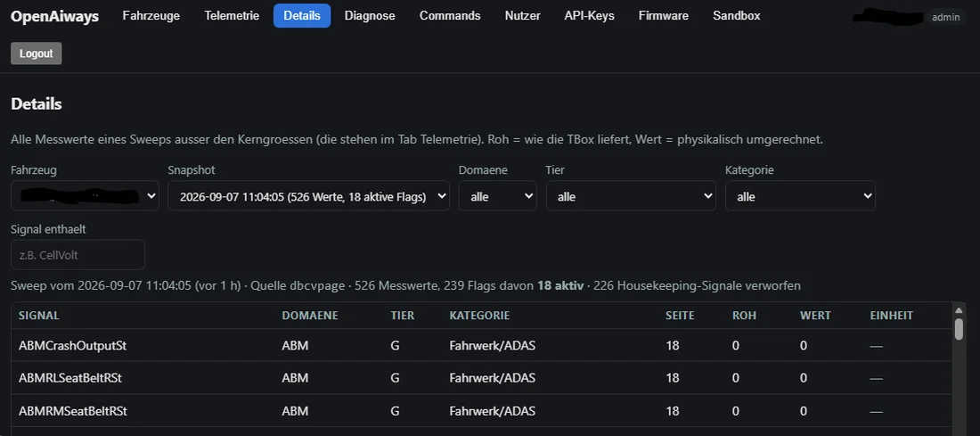Expand the Kategorie filter dropdown
Viewport: 980px width, 436px height.
pyautogui.click(x=800, y=196)
